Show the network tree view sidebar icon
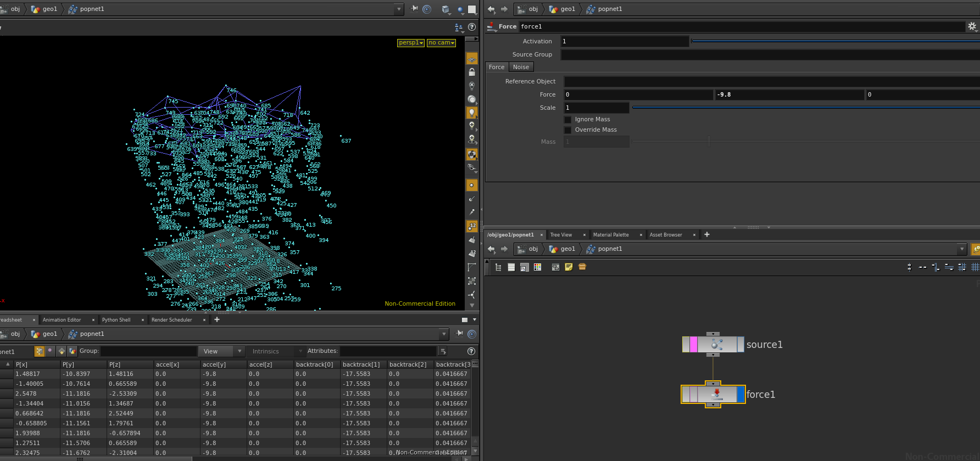This screenshot has width=980, height=461. pyautogui.click(x=498, y=267)
